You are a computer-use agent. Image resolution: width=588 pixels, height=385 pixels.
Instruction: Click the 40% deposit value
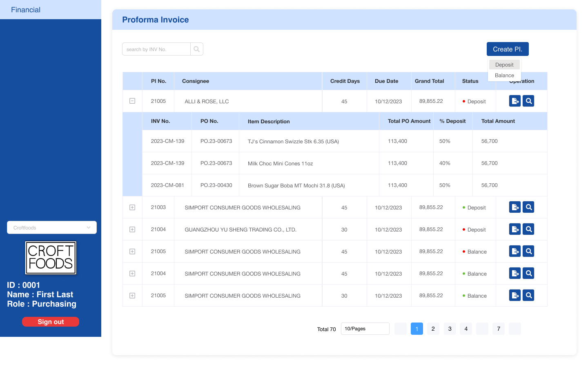[x=445, y=163]
